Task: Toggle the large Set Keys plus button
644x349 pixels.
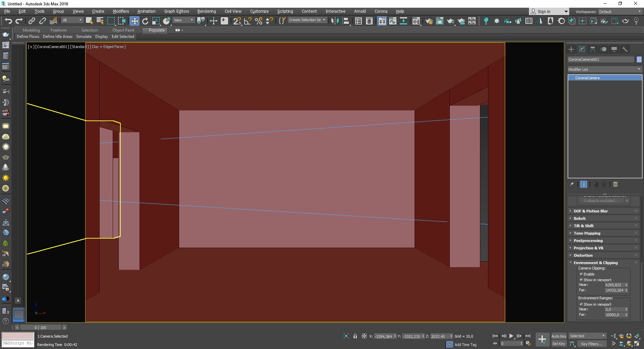Action: coord(542,340)
